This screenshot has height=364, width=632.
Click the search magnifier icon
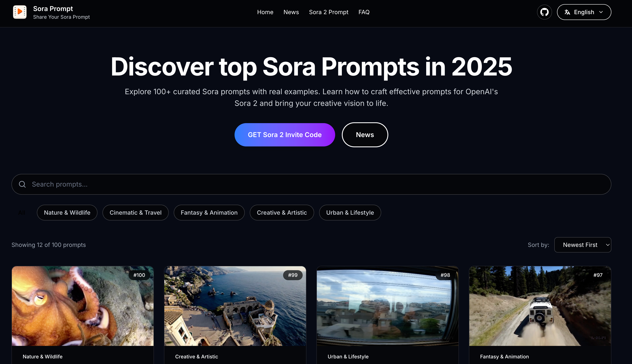[x=22, y=184]
